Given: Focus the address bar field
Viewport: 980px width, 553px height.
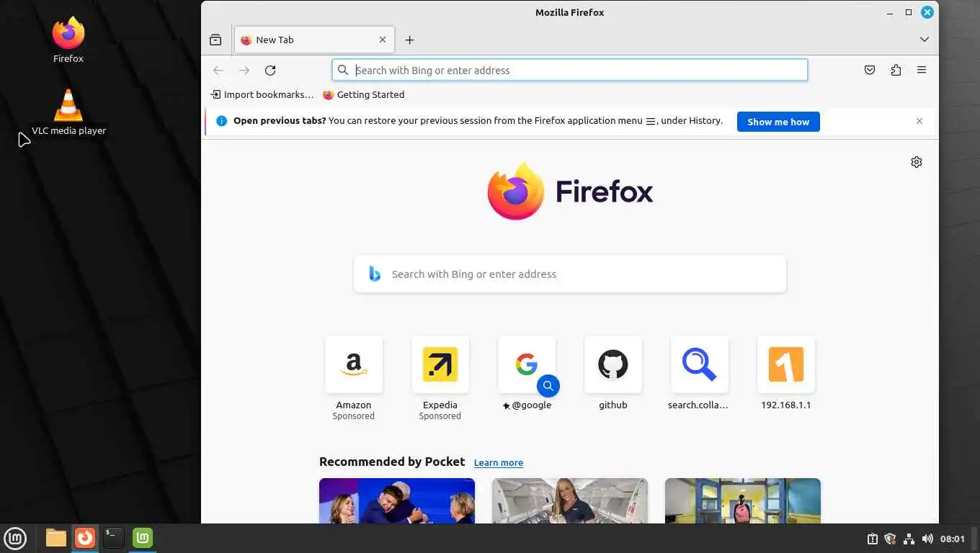Looking at the screenshot, I should coord(570,70).
